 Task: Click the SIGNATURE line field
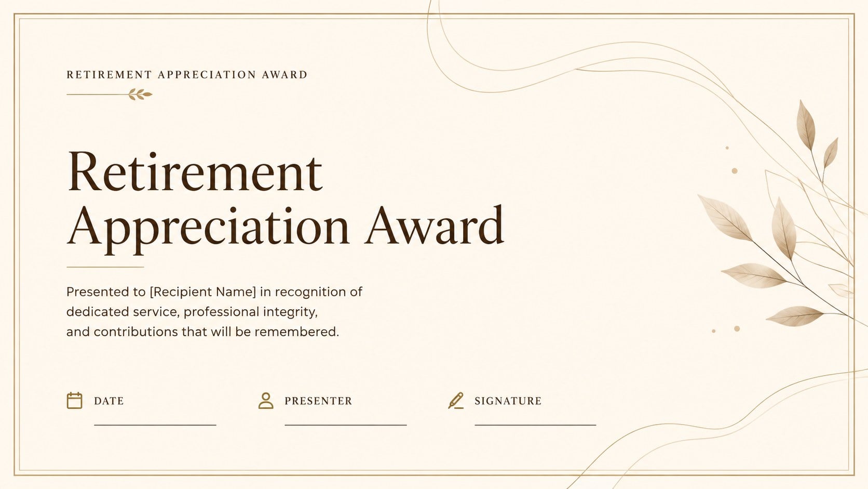pyautogui.click(x=535, y=425)
